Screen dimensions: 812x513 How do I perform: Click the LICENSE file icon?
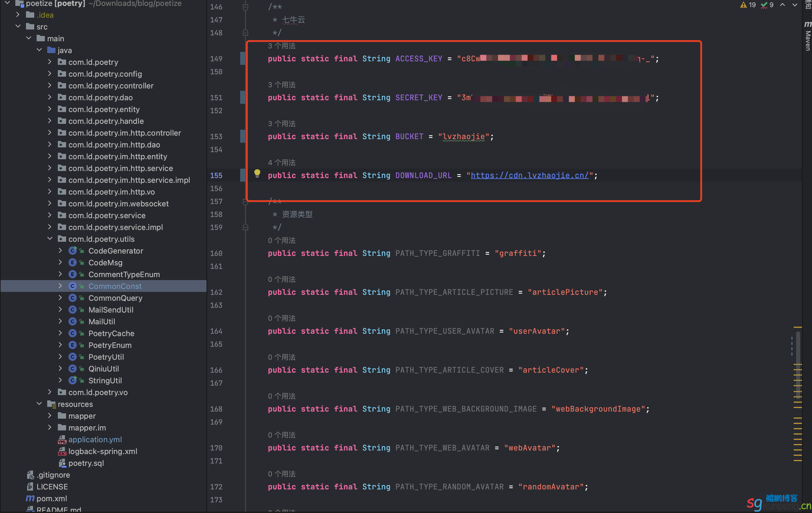(x=30, y=486)
